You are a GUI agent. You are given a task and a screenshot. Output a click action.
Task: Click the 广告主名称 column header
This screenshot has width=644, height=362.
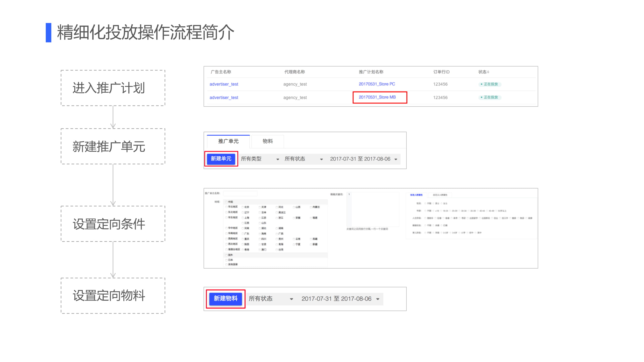click(x=221, y=72)
